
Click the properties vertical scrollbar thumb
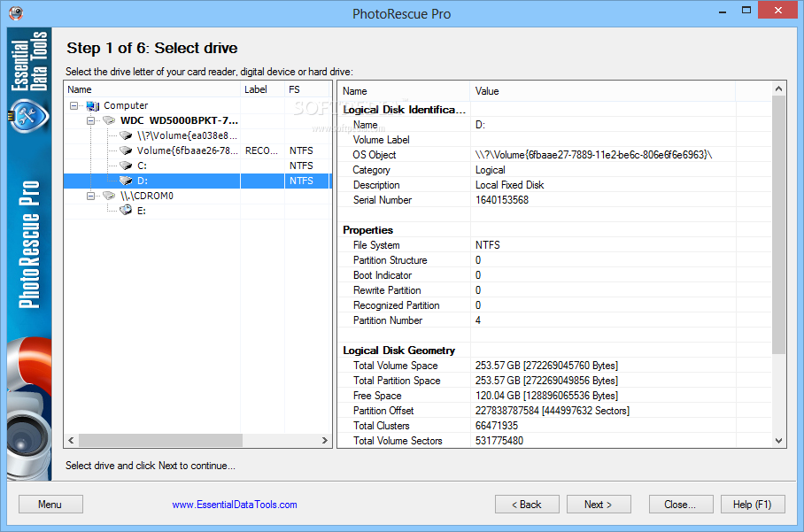[778, 225]
